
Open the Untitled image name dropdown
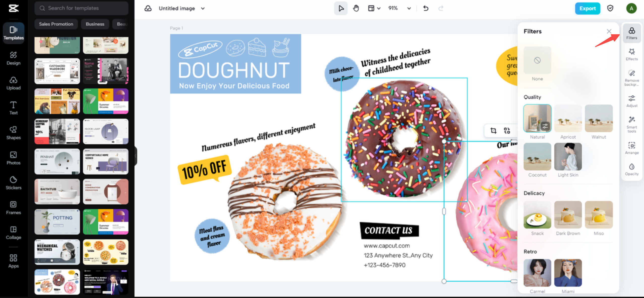coord(203,8)
